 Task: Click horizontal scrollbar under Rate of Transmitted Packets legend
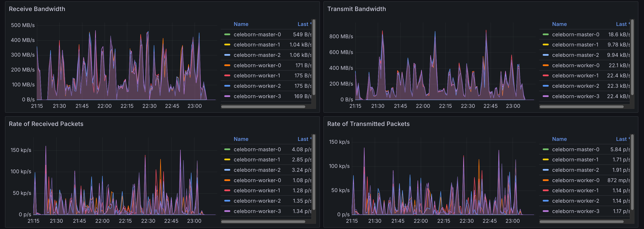pos(581,221)
